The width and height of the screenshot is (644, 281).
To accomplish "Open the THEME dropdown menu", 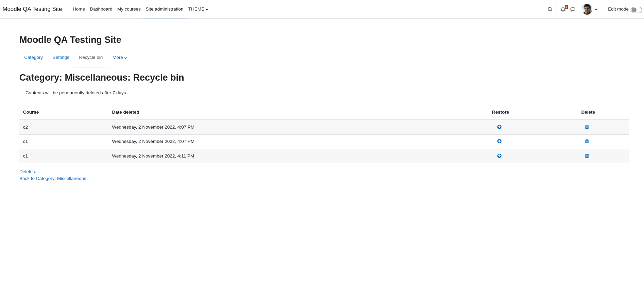I will 198,9.
